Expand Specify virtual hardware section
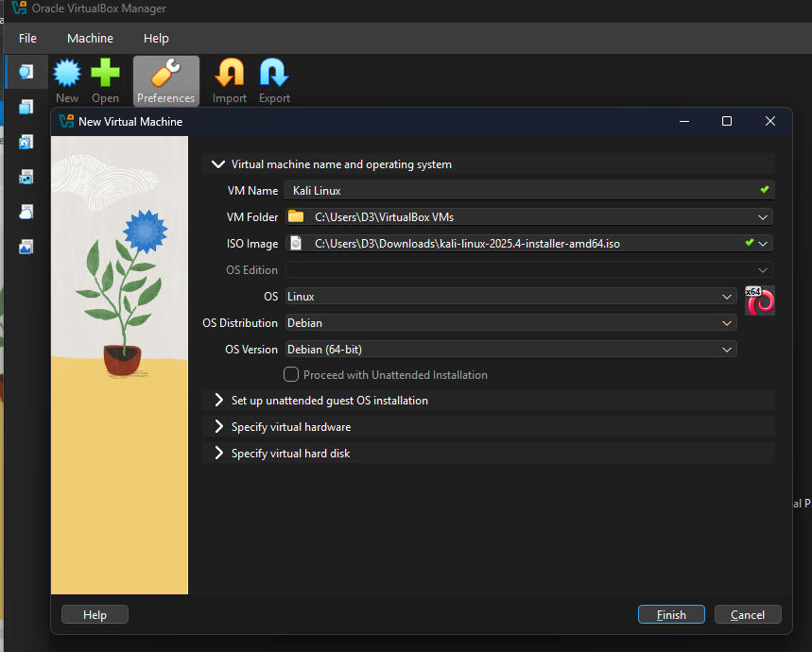This screenshot has height=652, width=812. (218, 426)
